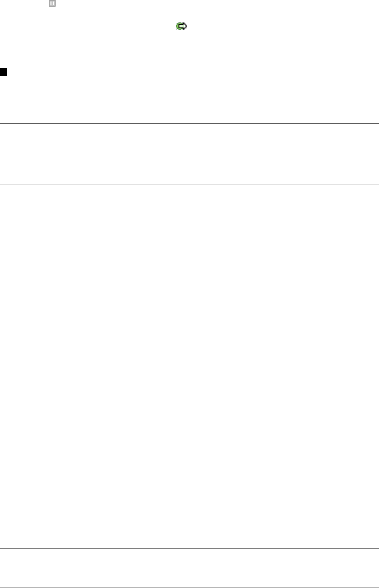
Task: Select the small black square
Action: point(3,73)
